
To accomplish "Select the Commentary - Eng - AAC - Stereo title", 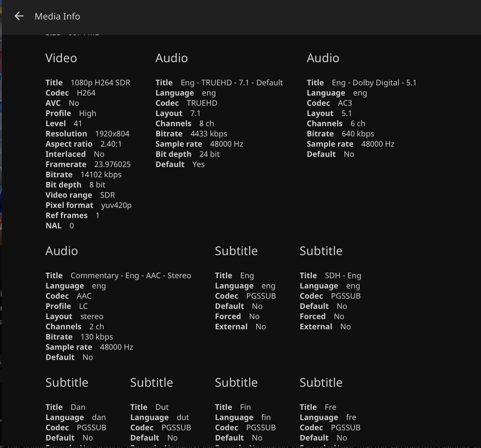I will [131, 275].
